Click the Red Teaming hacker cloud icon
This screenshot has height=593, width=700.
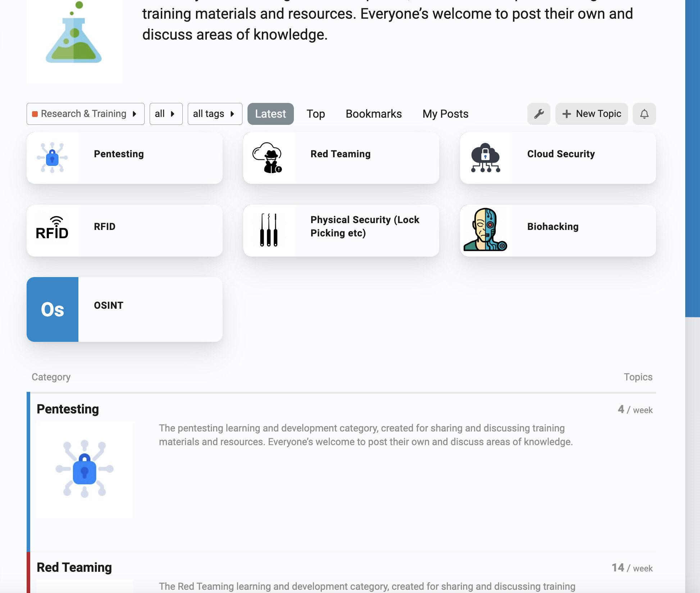pos(269,158)
